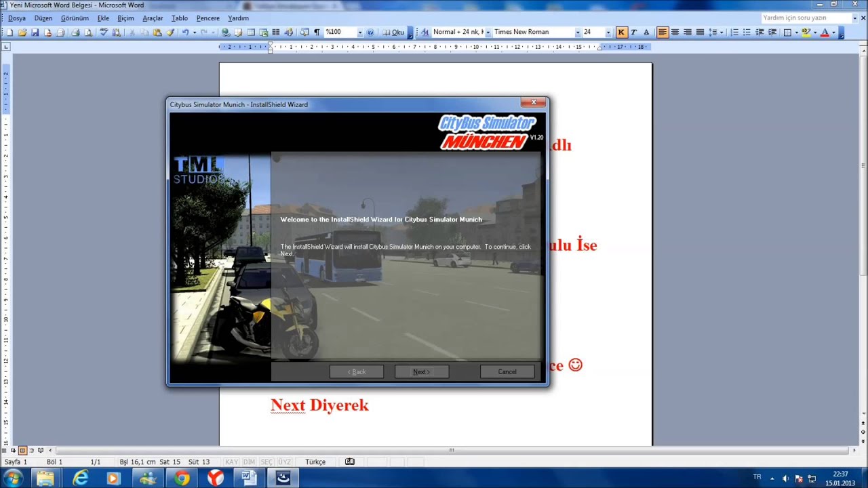Image resolution: width=868 pixels, height=488 pixels.
Task: Expand the highlight color dropdown arrow
Action: [x=815, y=32]
